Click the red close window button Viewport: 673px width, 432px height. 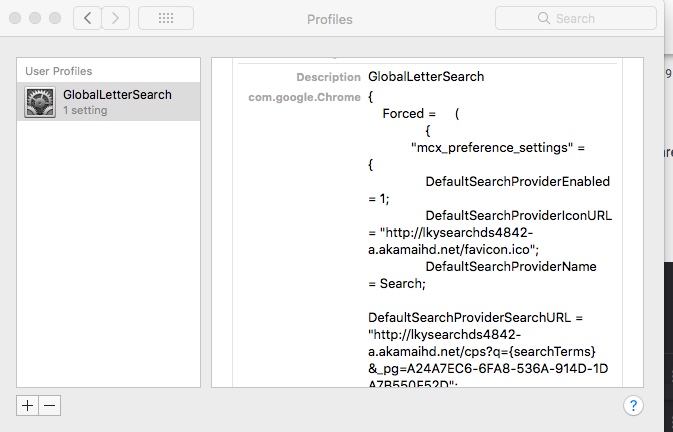point(15,18)
